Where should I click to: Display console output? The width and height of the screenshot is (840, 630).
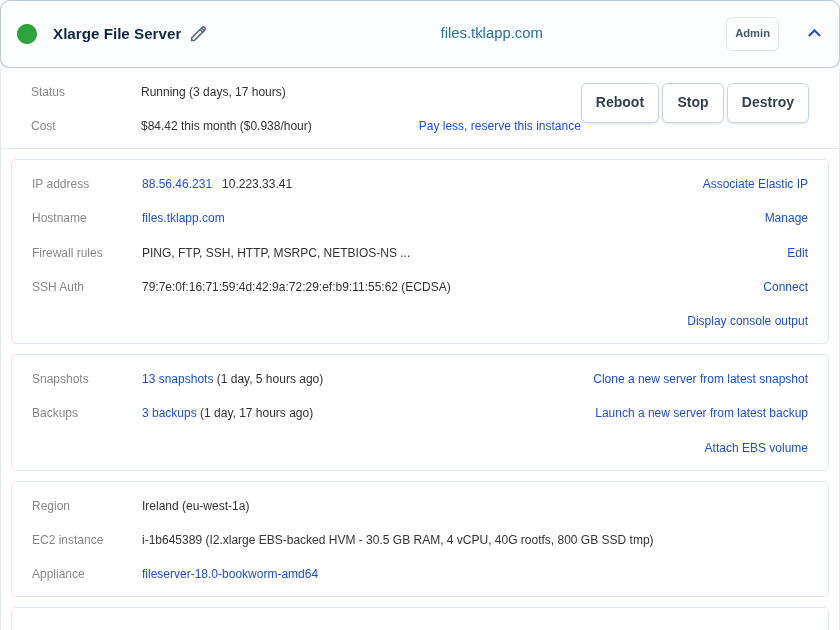747,321
